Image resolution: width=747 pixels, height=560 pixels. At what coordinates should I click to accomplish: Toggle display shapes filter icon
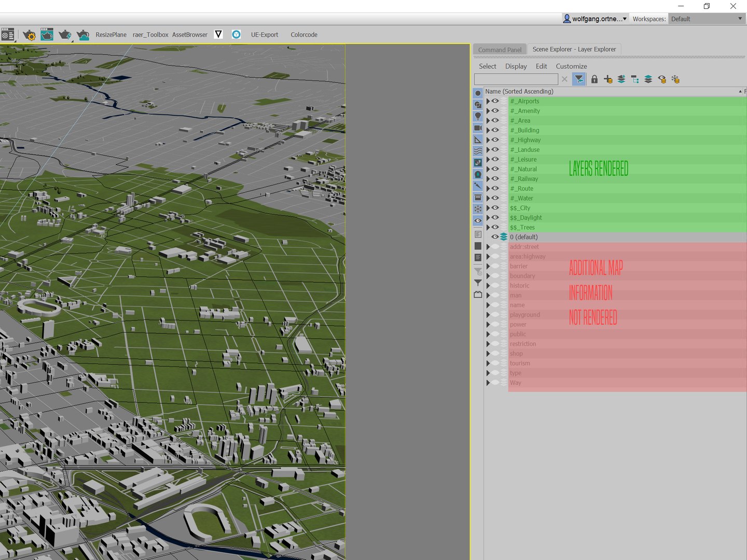(478, 105)
